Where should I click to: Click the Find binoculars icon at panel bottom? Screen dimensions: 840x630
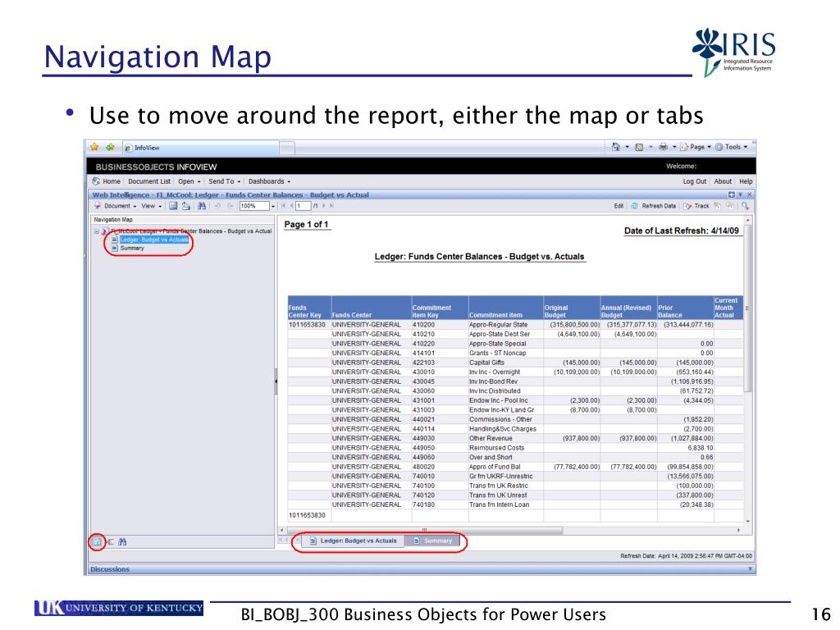click(123, 541)
